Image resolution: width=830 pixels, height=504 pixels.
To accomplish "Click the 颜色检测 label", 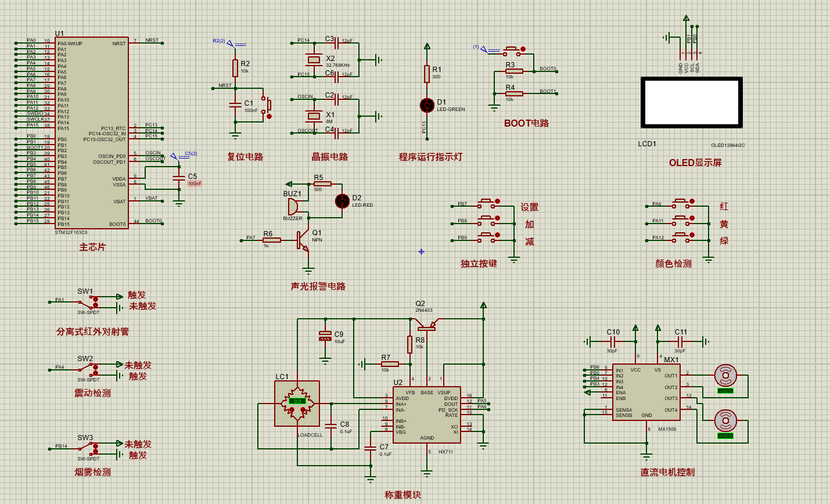I will (x=673, y=264).
